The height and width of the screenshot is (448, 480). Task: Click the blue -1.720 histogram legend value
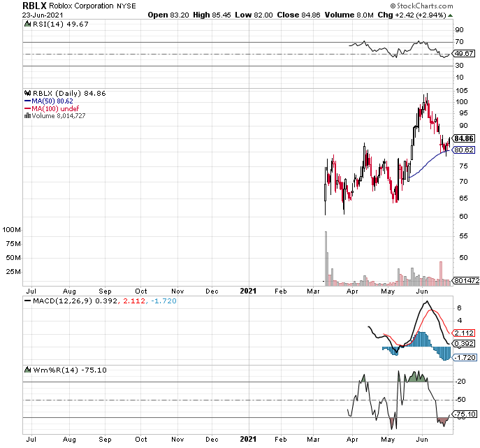(x=163, y=301)
